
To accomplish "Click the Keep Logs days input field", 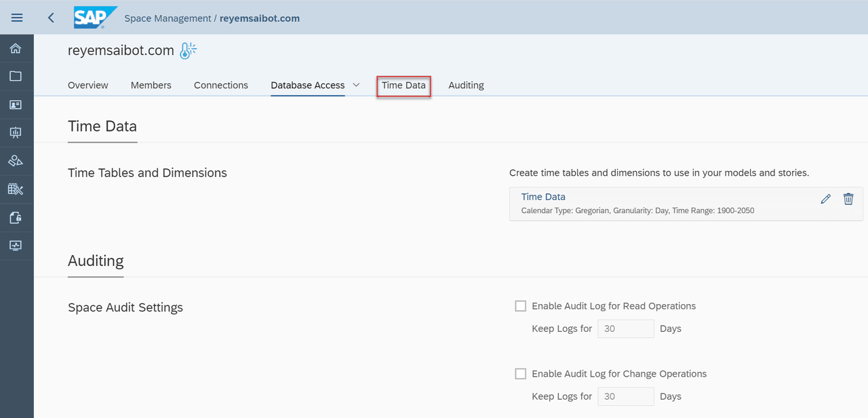I will (x=625, y=328).
